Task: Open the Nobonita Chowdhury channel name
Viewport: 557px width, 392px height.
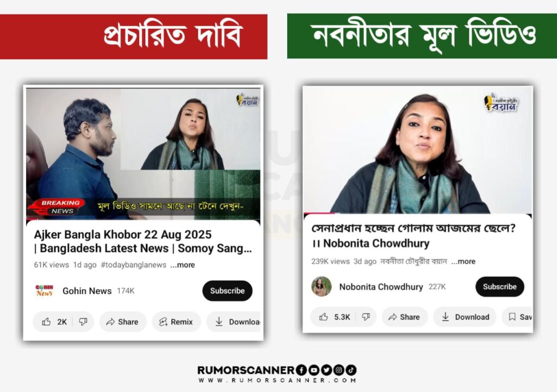Action: (x=381, y=287)
